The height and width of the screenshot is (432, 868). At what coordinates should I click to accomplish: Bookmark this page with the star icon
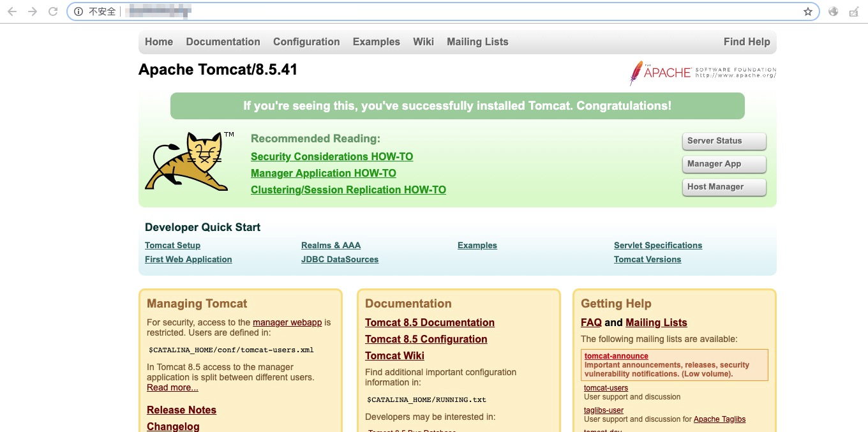point(808,11)
